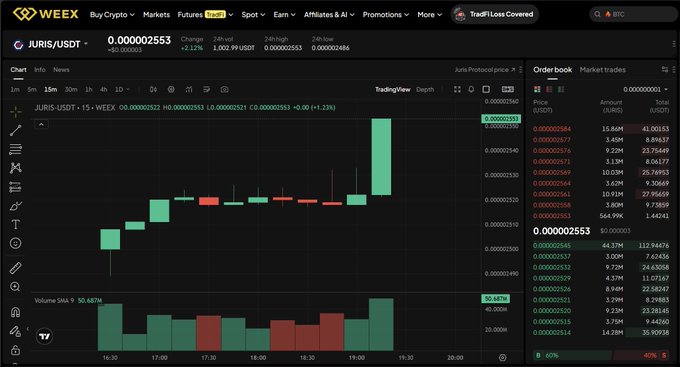Open chart time axis settings gear

[x=502, y=358]
